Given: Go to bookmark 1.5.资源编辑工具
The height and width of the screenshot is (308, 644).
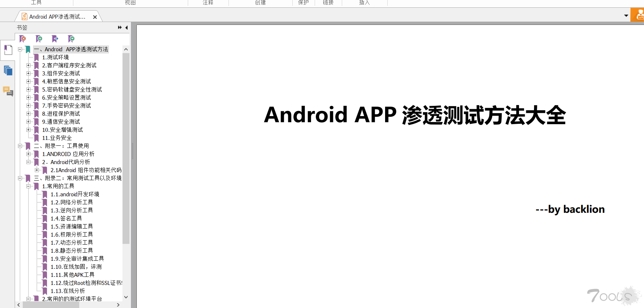Looking at the screenshot, I should tap(72, 226).
